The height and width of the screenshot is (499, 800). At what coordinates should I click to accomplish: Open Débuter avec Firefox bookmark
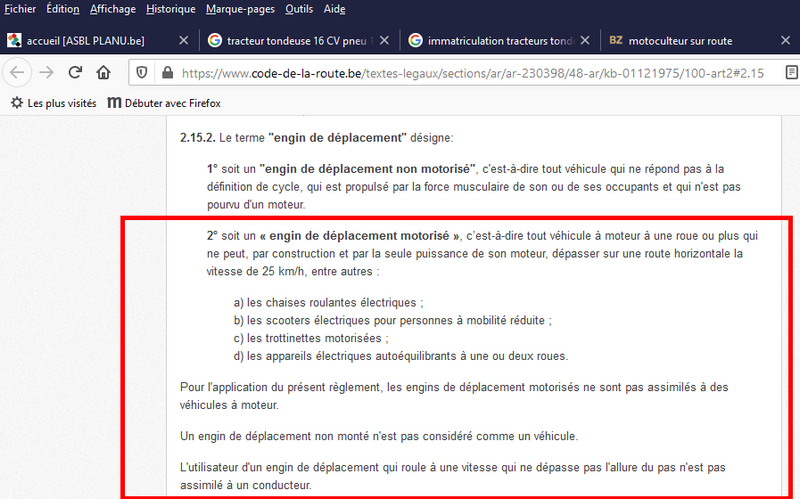pyautogui.click(x=163, y=103)
